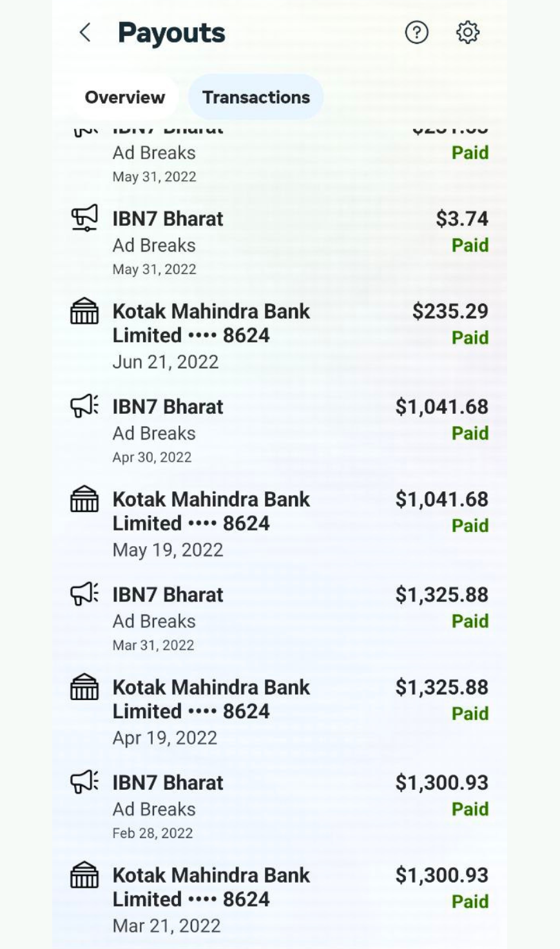Viewport: 560px width, 949px height.
Task: Tap the $1,300.93 amount dated Mar 21, 2022
Action: tap(442, 875)
